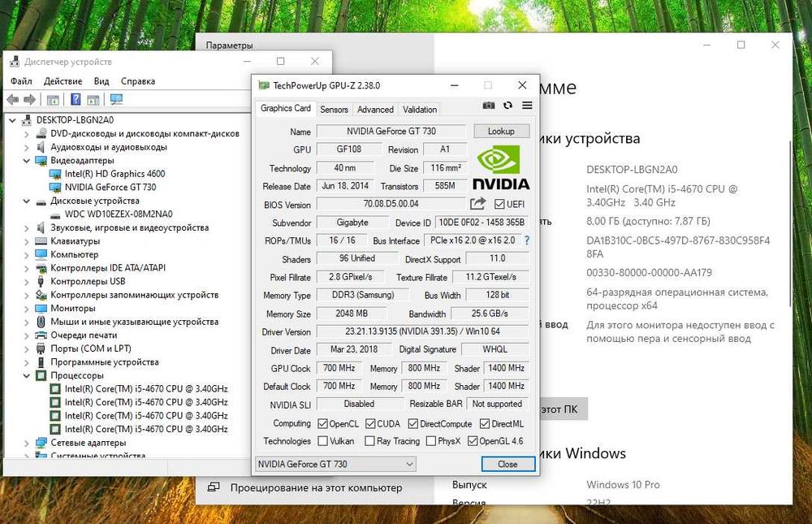Click the Intel(R) HD Graphics 4600 adapter icon
The height and width of the screenshot is (524, 812).
55,174
